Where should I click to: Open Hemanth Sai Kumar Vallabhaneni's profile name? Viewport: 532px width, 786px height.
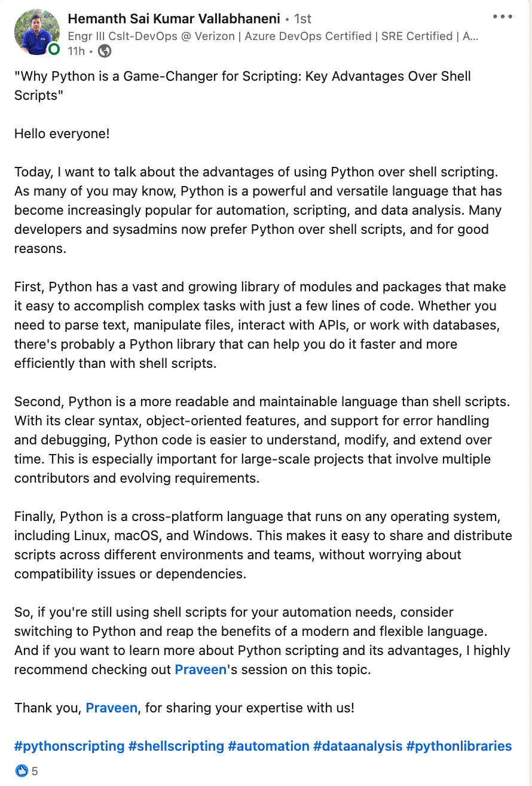point(174,19)
